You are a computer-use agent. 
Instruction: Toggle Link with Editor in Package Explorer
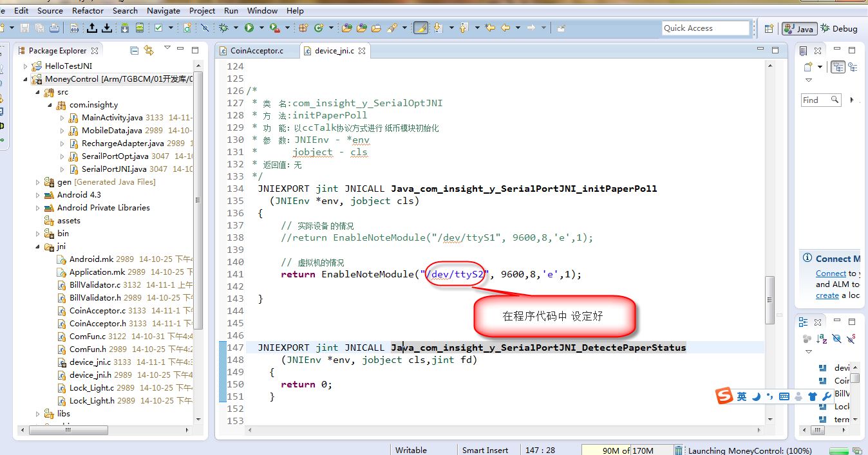click(149, 50)
